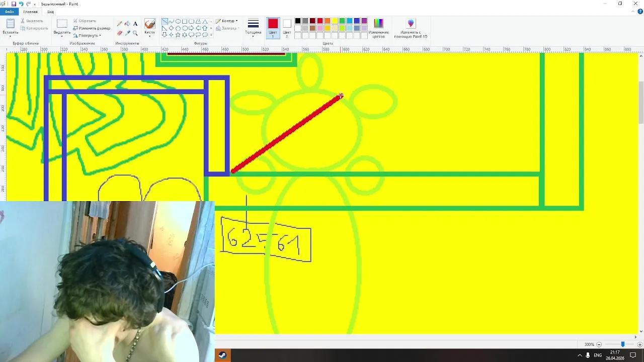Choose the green color swatch
The image size is (644, 362).
click(342, 21)
